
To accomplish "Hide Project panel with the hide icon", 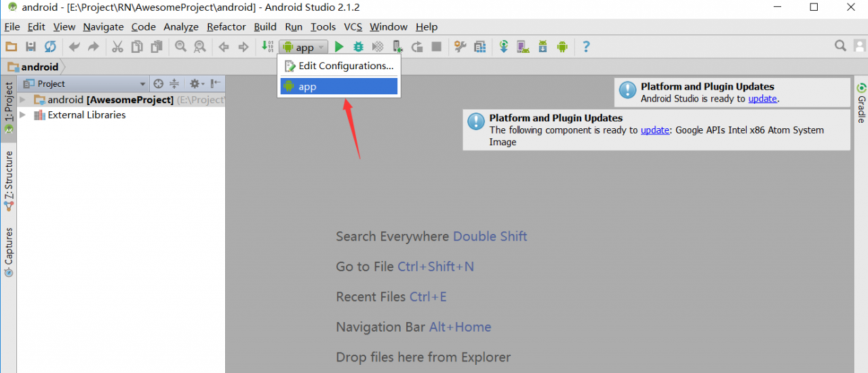I will (216, 83).
